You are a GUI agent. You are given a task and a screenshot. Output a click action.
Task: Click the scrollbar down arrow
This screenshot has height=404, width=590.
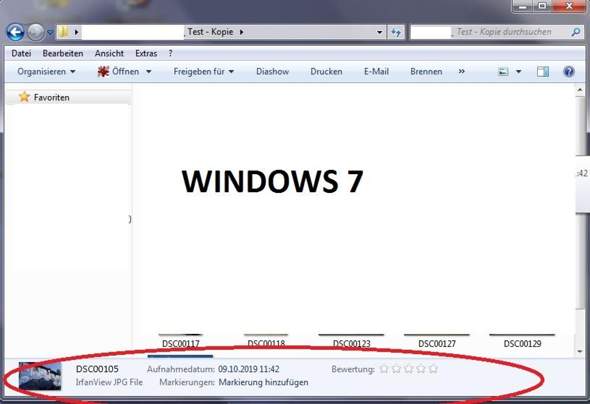point(580,351)
